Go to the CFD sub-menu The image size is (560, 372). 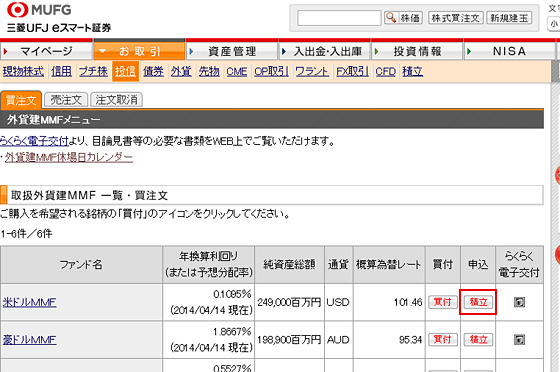tap(386, 71)
